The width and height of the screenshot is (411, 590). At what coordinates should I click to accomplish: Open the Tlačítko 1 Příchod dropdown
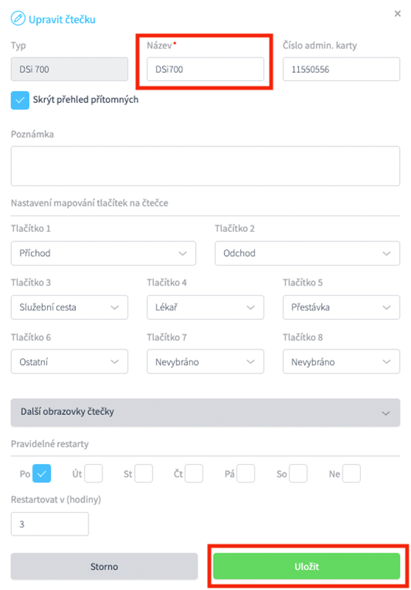tap(104, 253)
